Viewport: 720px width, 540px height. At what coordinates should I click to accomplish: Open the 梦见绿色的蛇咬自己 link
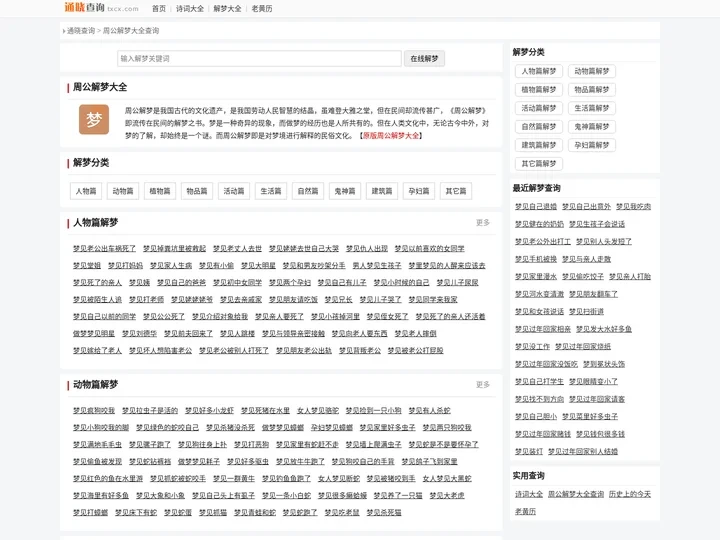pyautogui.click(x=168, y=428)
